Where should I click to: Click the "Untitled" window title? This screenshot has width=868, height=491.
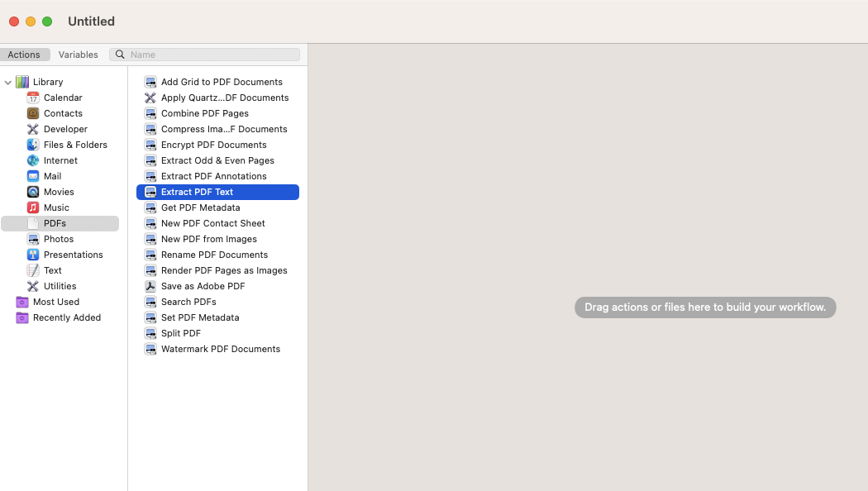coord(91,21)
